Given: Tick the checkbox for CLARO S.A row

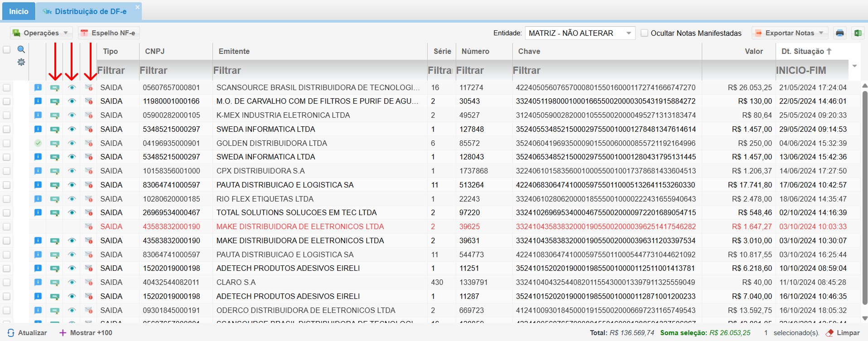Looking at the screenshot, I should pos(7,283).
